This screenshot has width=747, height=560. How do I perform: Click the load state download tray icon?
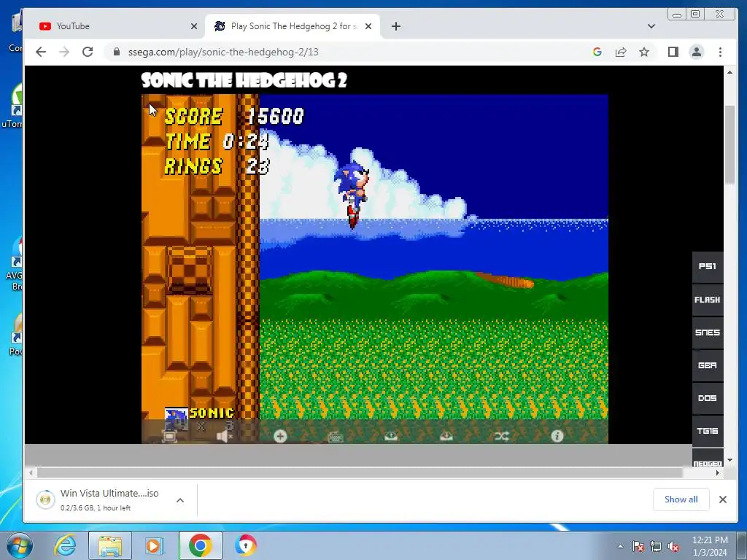(x=446, y=436)
